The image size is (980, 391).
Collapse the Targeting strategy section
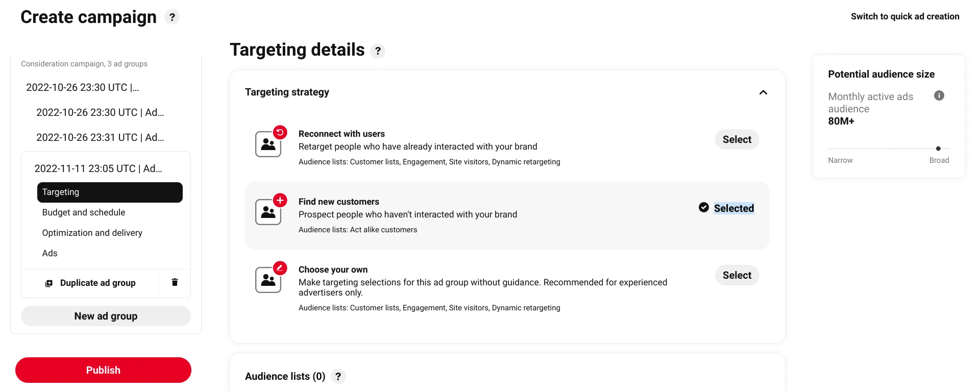click(x=763, y=92)
